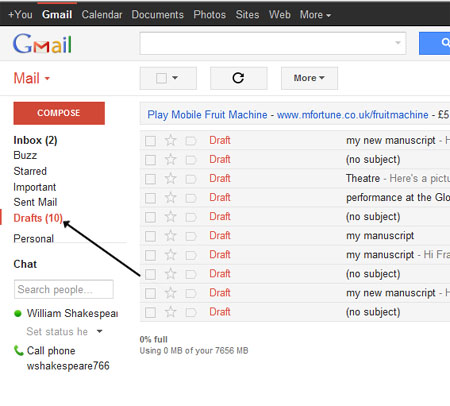Click William Shakespeare in chat list
450x406 pixels.
tap(72, 313)
